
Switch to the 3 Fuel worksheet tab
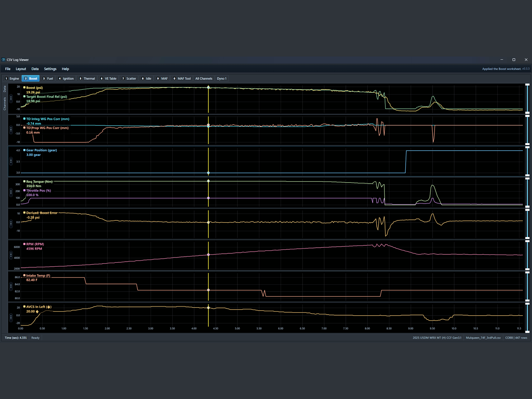pyautogui.click(x=48, y=78)
